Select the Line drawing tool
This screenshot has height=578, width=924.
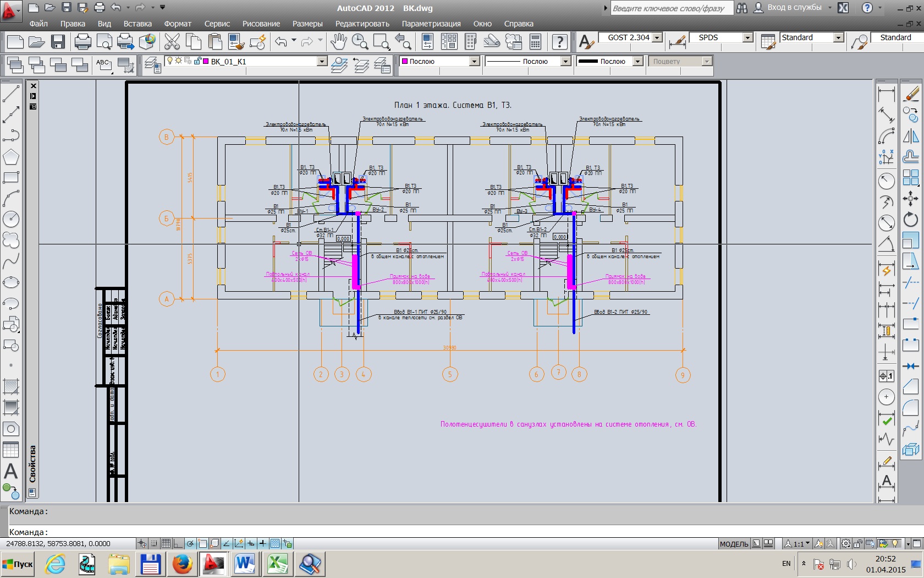pos(11,94)
